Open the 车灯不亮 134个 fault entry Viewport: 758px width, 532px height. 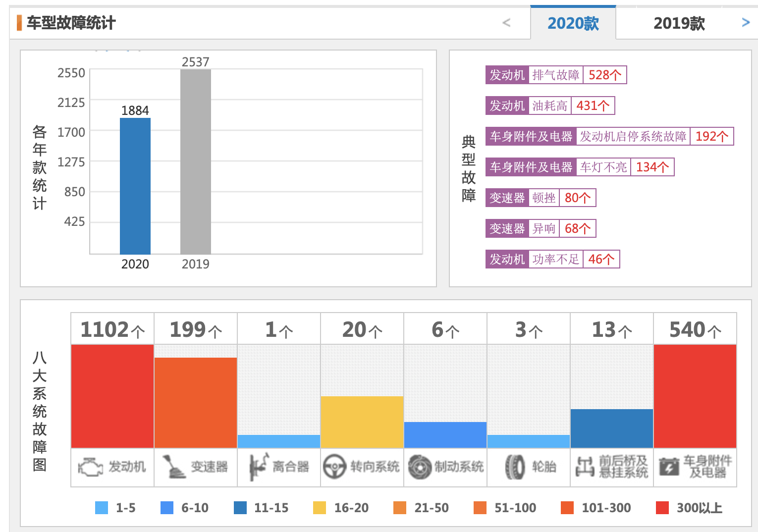coord(580,167)
